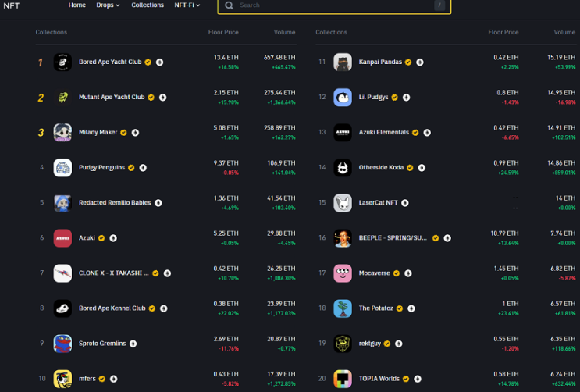Focus the Search input field
Viewport: 580px width, 392px height.
click(x=334, y=5)
